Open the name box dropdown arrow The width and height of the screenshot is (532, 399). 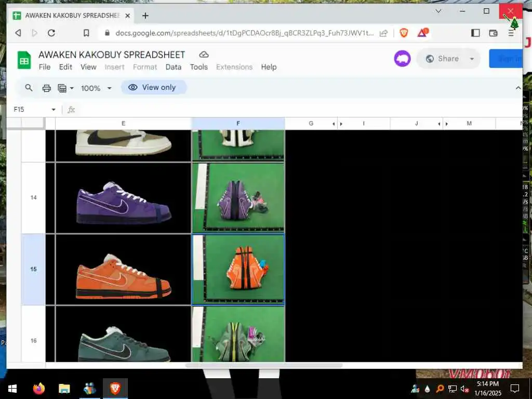(x=54, y=110)
